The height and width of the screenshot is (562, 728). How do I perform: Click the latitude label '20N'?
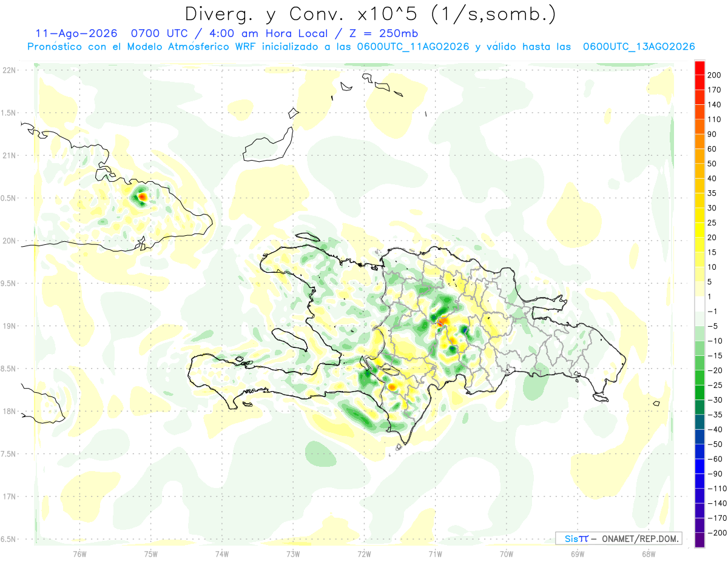click(x=9, y=241)
